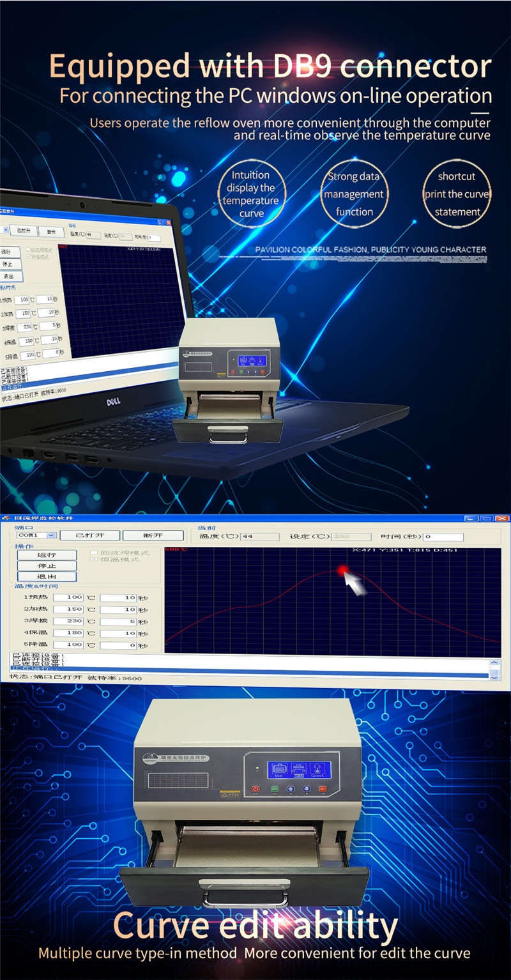Image resolution: width=511 pixels, height=980 pixels.
Task: Click the red peak marker on the temperature curve
Action: (343, 569)
